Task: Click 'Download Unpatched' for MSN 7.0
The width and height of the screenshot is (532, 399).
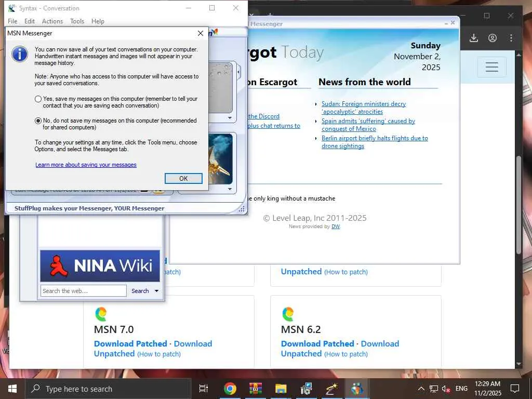Action: 153,349
